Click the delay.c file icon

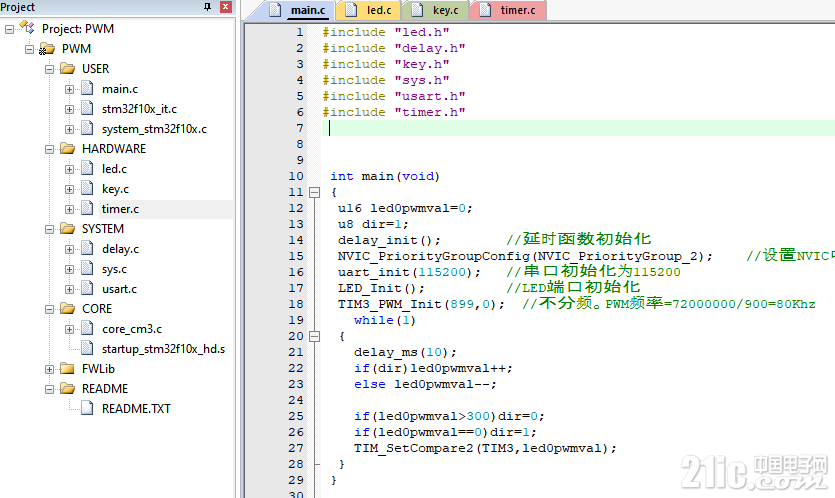point(87,248)
